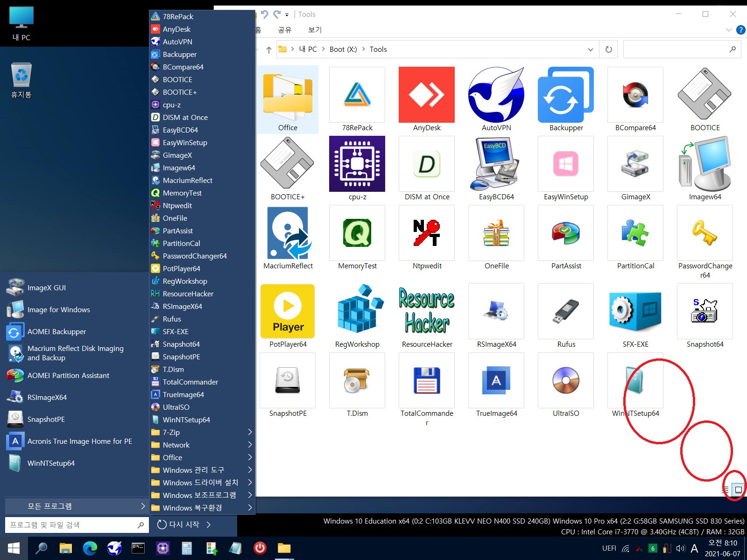Expand Windows 복구환경 submenu
The height and width of the screenshot is (560, 747).
coord(202,508)
